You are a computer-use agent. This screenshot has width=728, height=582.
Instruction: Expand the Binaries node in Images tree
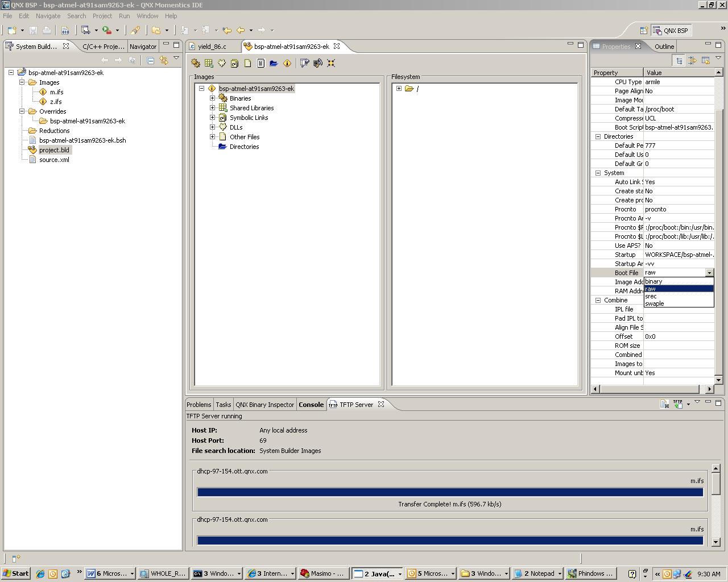(213, 98)
